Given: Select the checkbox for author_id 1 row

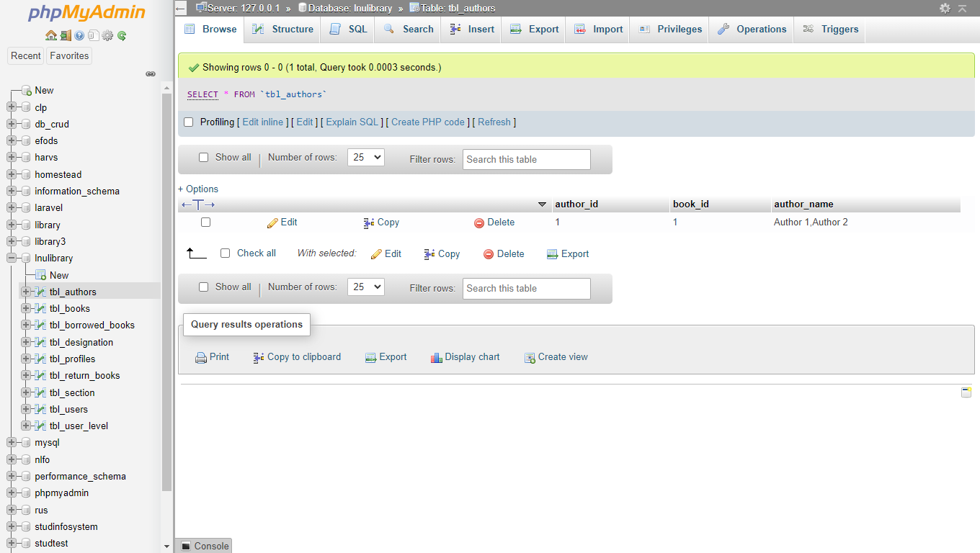Looking at the screenshot, I should (x=205, y=222).
